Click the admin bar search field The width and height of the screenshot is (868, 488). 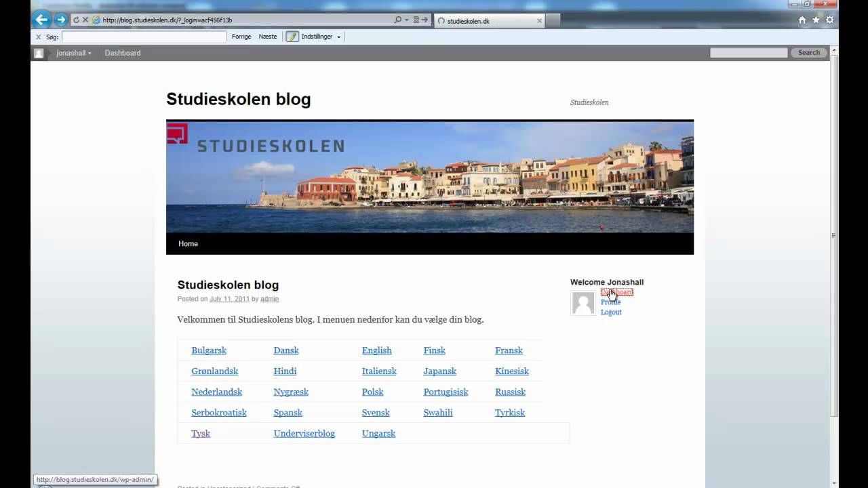(x=749, y=52)
